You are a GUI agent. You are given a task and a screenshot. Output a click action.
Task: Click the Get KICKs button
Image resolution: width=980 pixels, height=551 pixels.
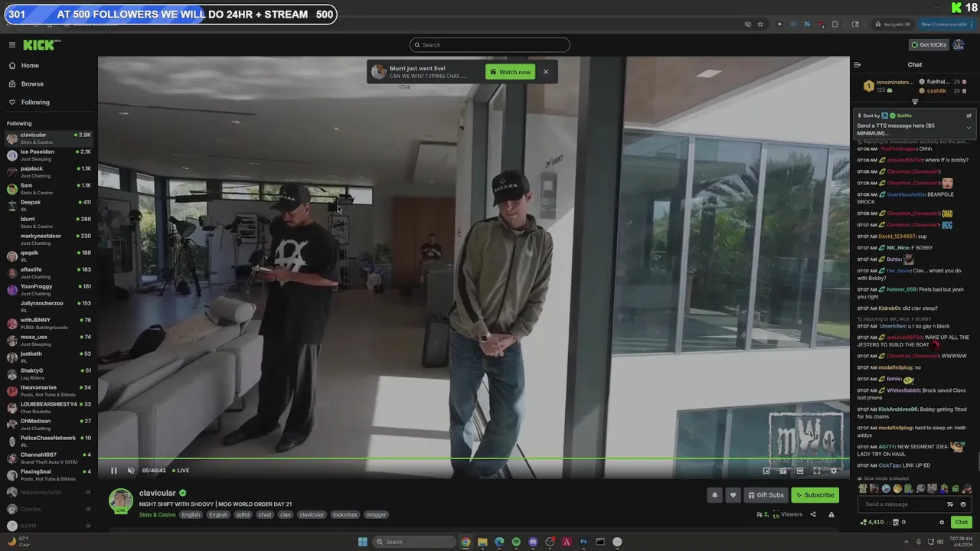click(x=929, y=45)
